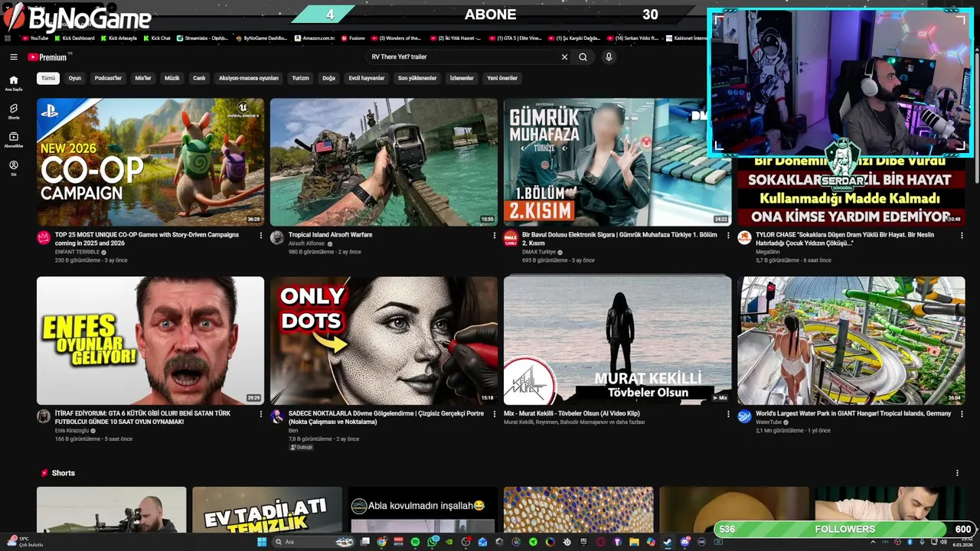980x551 pixels.
Task: Click the magnifier search button
Action: [x=583, y=57]
